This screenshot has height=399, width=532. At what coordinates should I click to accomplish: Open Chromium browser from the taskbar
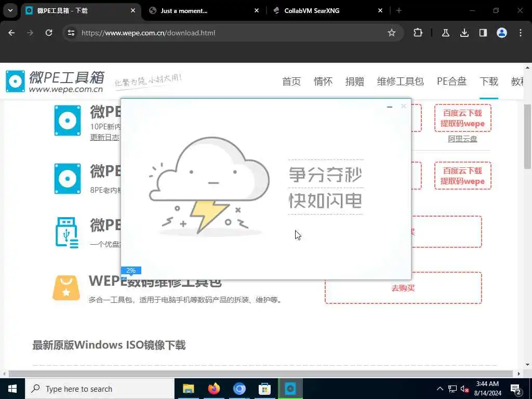click(x=239, y=389)
